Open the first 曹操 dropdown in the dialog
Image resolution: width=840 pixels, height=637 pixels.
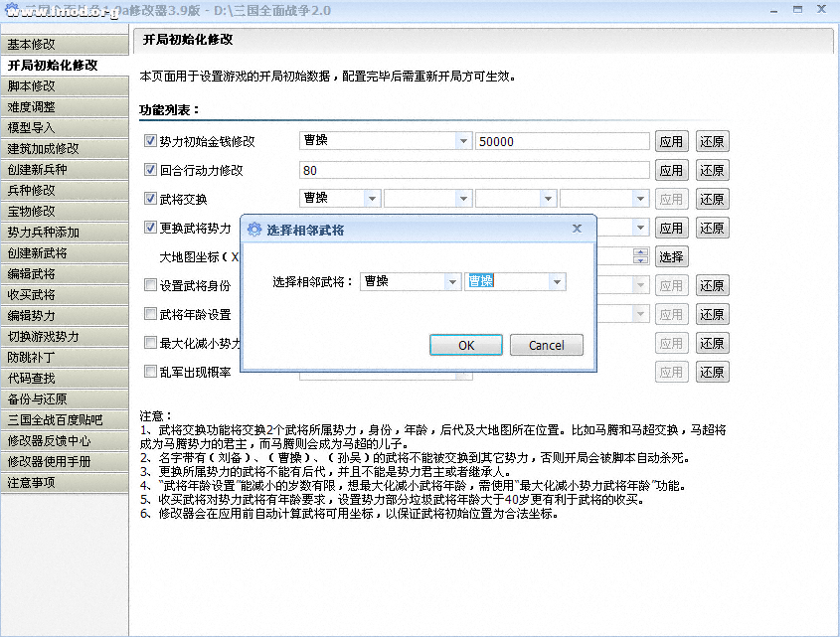(451, 282)
